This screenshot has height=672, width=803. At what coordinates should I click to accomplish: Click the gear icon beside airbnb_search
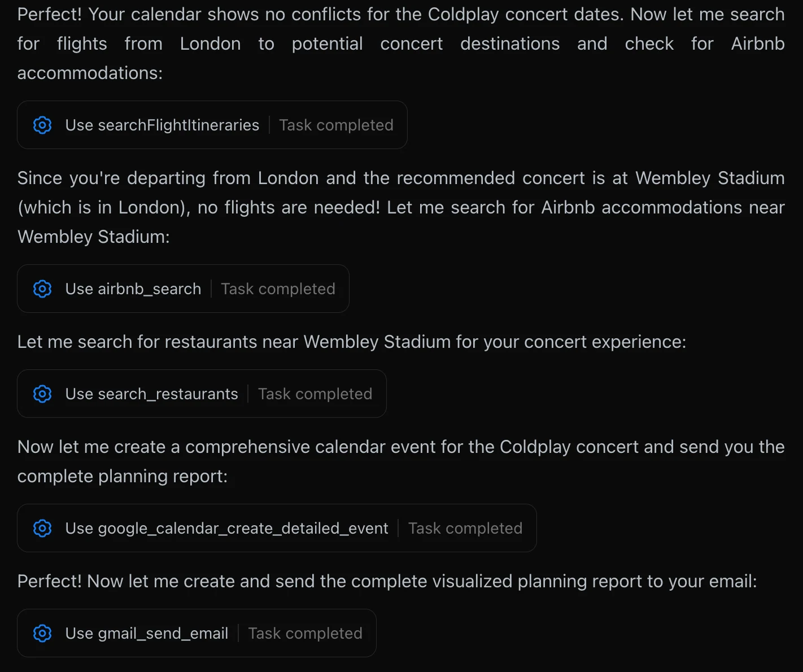[42, 289]
